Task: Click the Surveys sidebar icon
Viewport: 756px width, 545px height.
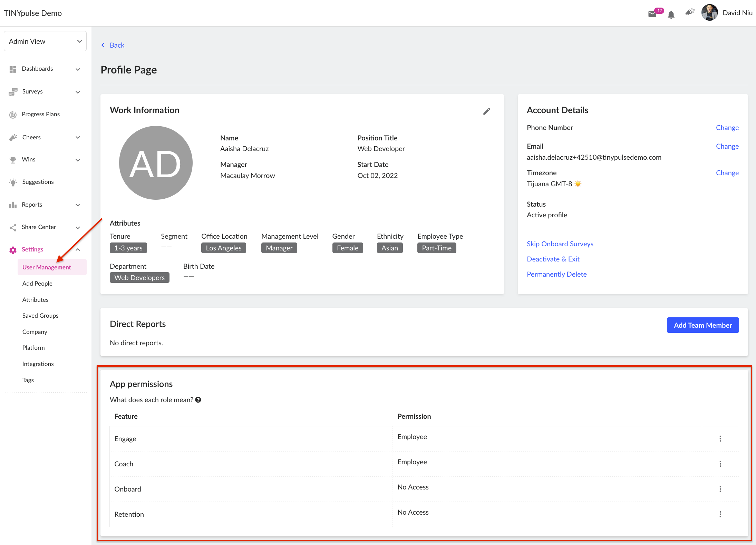Action: tap(13, 92)
